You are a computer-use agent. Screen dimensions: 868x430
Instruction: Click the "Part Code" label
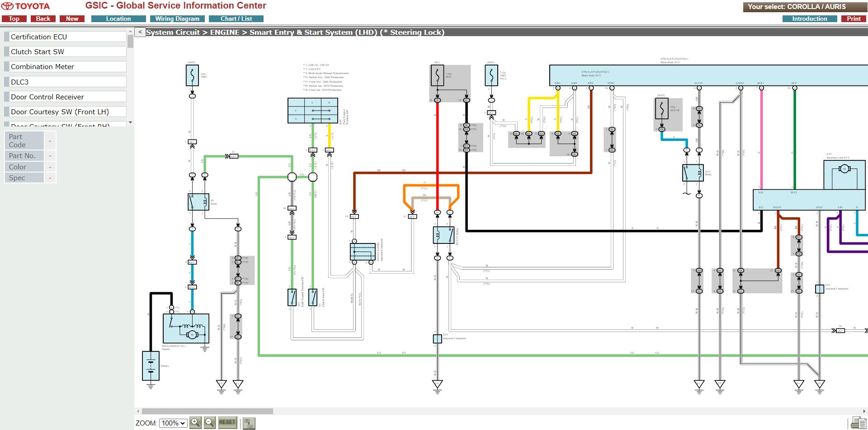coord(24,140)
